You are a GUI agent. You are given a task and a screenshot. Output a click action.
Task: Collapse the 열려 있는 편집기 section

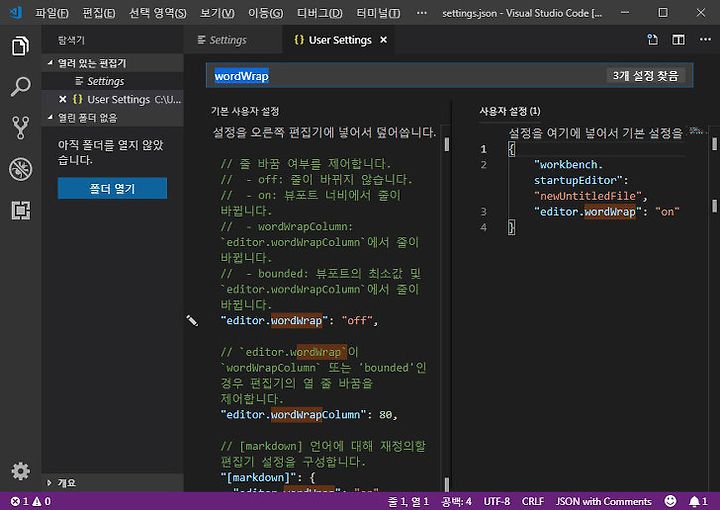[x=112, y=63]
